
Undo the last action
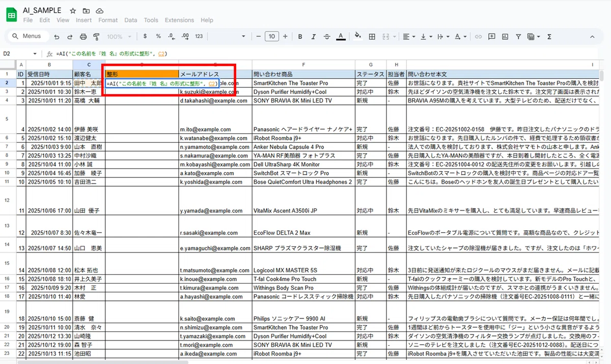pyautogui.click(x=57, y=37)
